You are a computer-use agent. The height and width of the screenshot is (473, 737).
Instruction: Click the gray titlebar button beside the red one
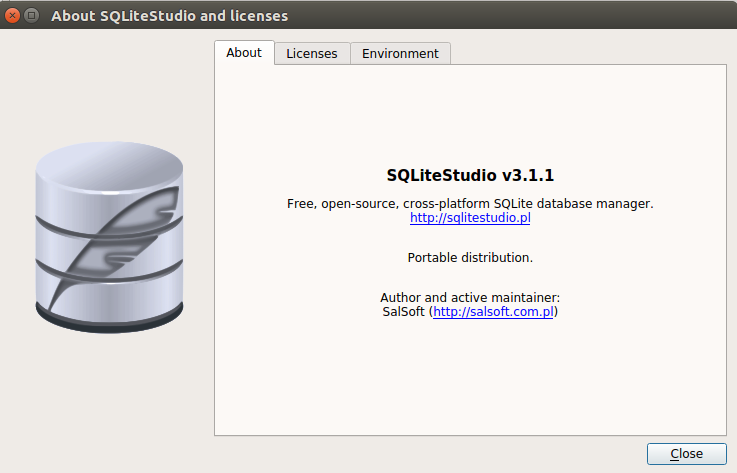pyautogui.click(x=31, y=16)
